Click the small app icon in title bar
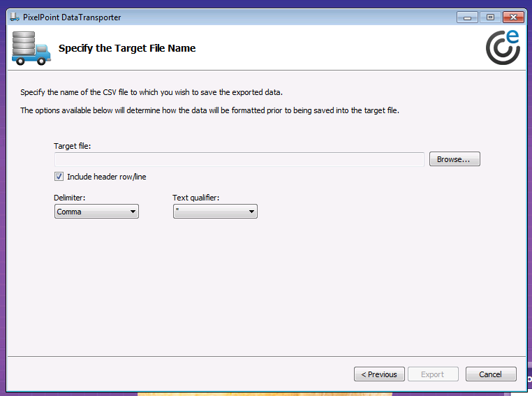 click(x=15, y=17)
